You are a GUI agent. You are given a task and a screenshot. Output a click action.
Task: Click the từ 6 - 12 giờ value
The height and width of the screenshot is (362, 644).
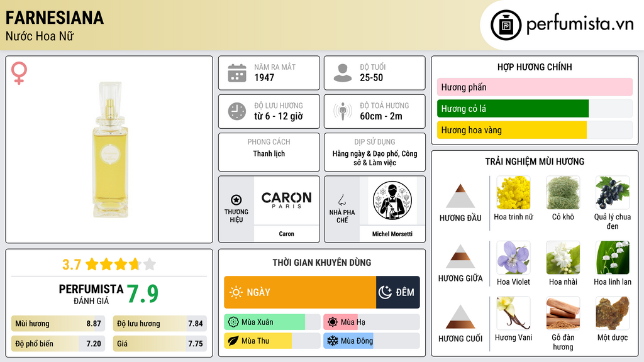pos(279,116)
